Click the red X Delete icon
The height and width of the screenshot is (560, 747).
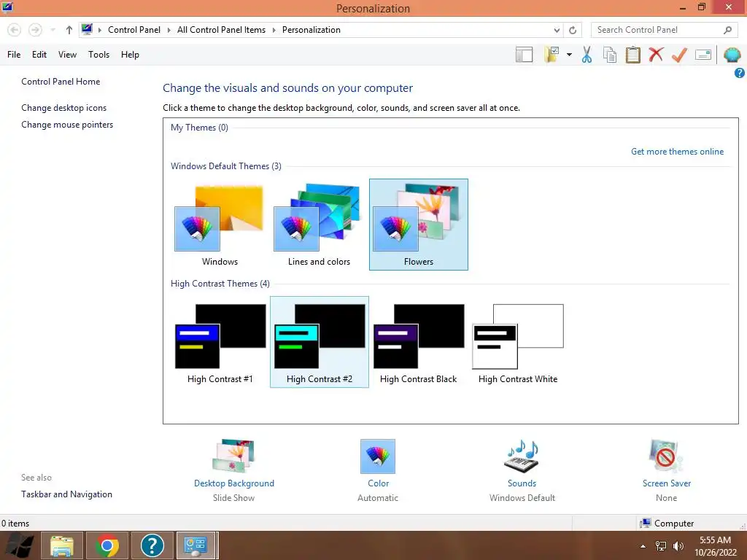(x=656, y=54)
